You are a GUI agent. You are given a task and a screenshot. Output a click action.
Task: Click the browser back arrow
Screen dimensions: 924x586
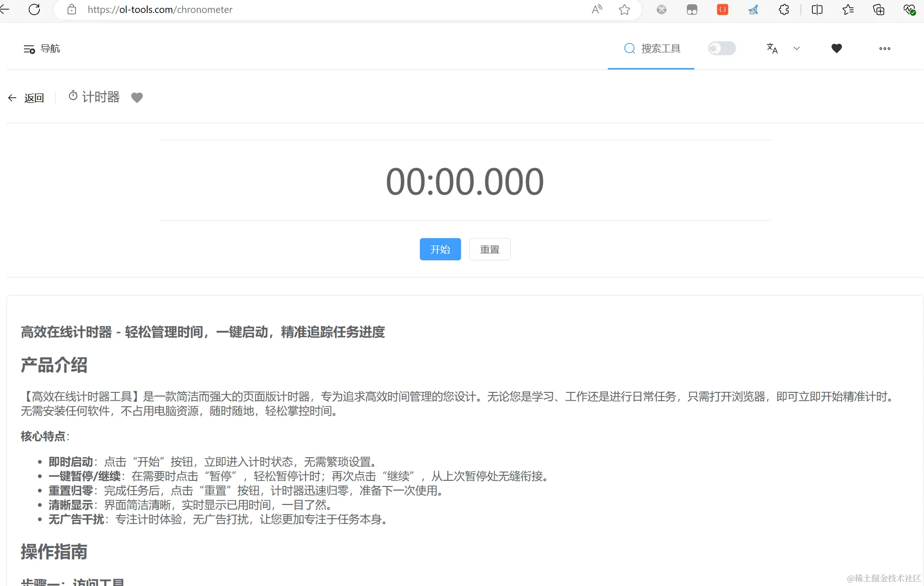click(x=4, y=9)
